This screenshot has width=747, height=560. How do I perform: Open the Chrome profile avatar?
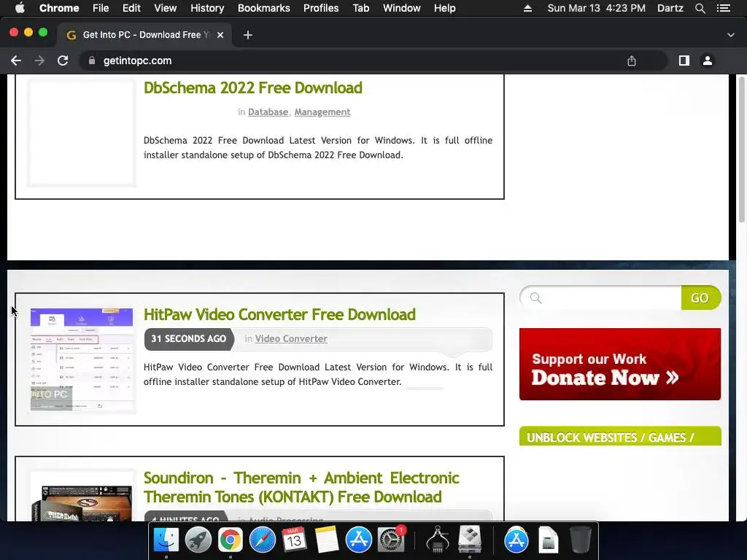click(x=708, y=61)
